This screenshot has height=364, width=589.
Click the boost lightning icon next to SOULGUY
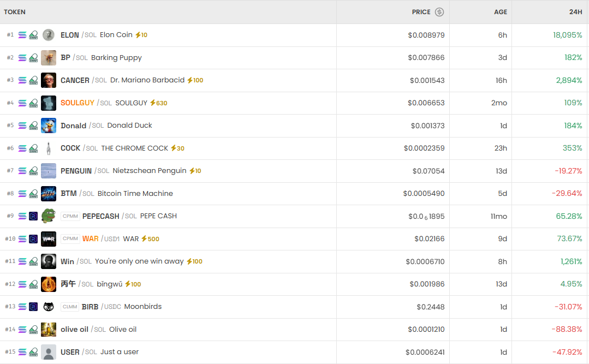pyautogui.click(x=153, y=103)
